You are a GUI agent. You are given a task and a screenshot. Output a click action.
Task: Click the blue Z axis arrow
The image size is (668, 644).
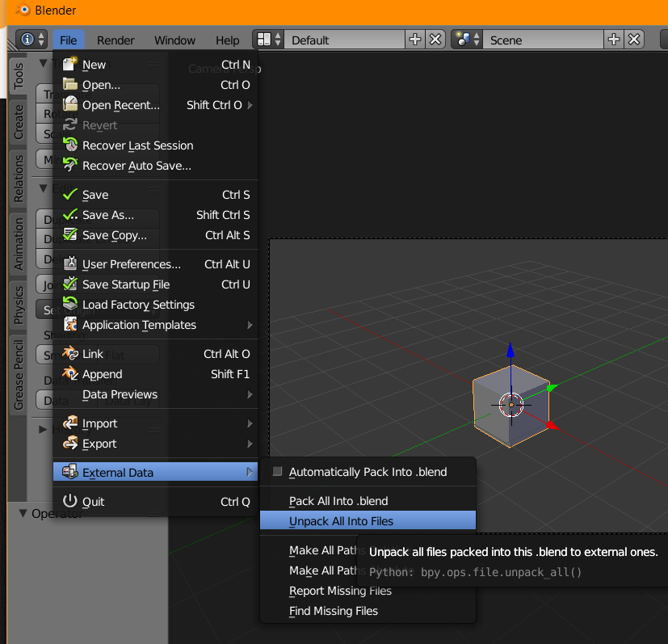point(510,351)
